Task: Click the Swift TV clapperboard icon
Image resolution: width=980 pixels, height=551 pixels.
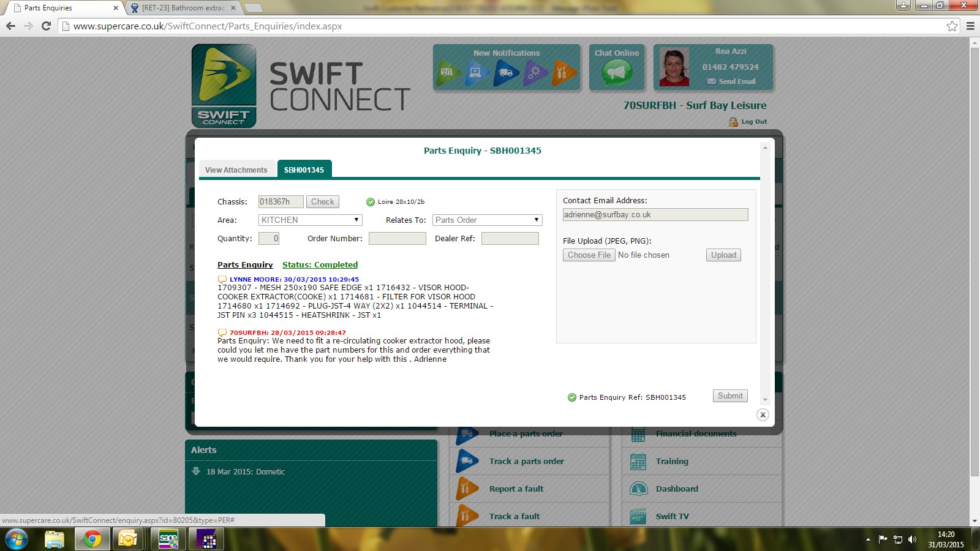Action: 638,516
